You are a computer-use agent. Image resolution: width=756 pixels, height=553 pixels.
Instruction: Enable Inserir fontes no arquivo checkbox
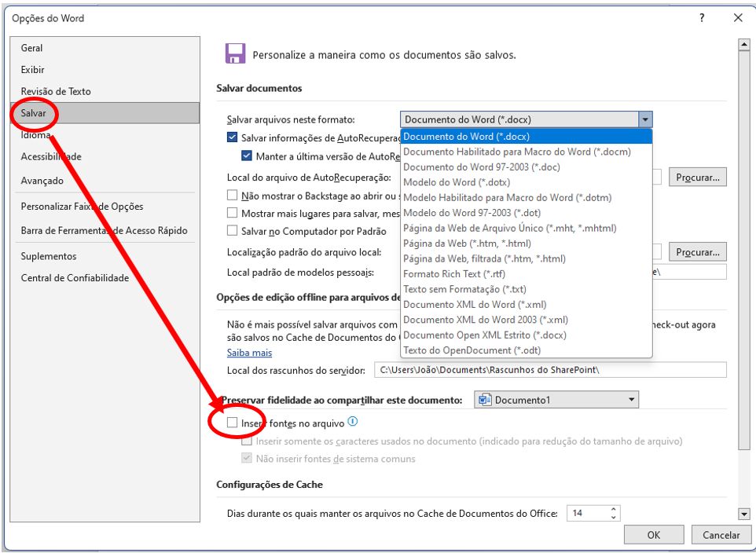(232, 423)
